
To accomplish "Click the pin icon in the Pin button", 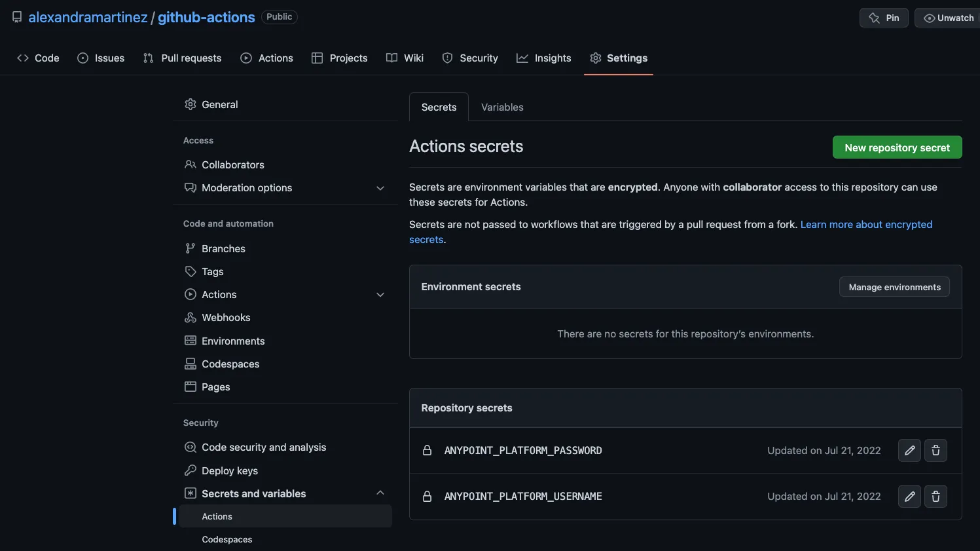I will point(874,18).
